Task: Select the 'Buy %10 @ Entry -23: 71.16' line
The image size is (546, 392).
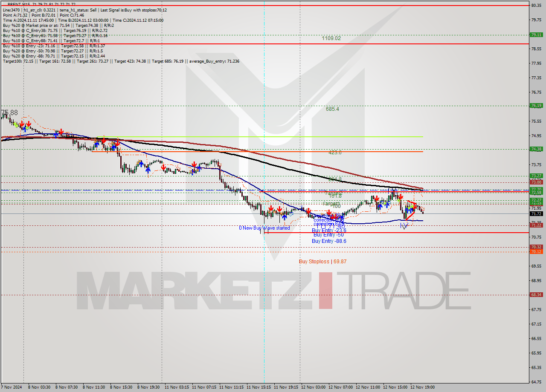Action: point(54,46)
